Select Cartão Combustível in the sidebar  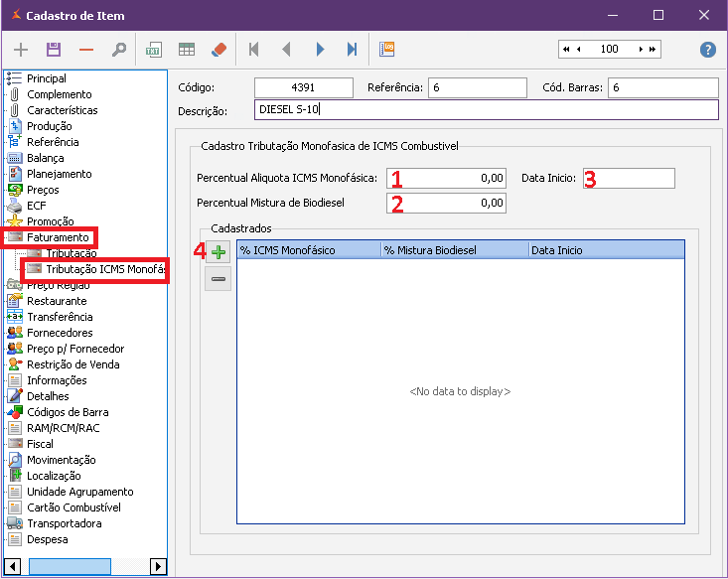(x=73, y=507)
